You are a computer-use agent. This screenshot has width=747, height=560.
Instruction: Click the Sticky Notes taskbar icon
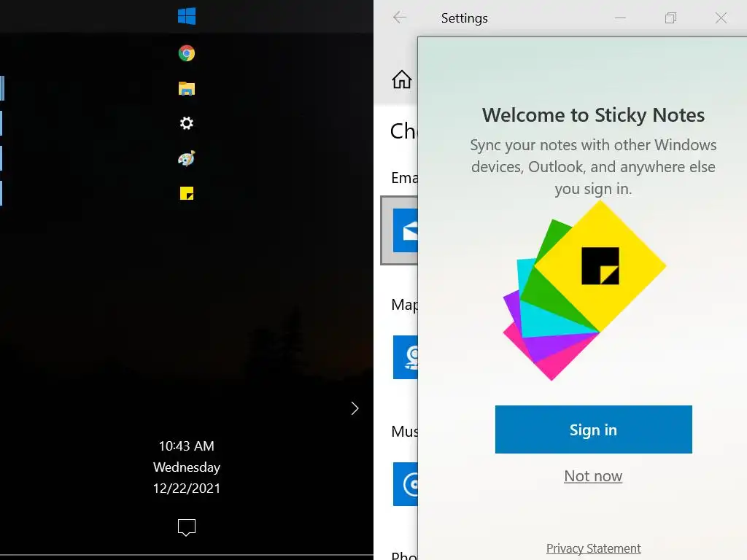pos(186,193)
